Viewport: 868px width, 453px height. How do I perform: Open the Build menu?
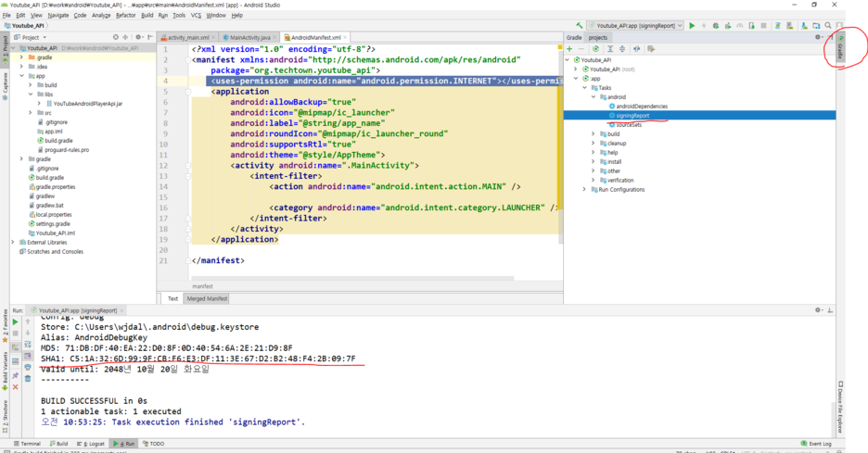point(147,16)
